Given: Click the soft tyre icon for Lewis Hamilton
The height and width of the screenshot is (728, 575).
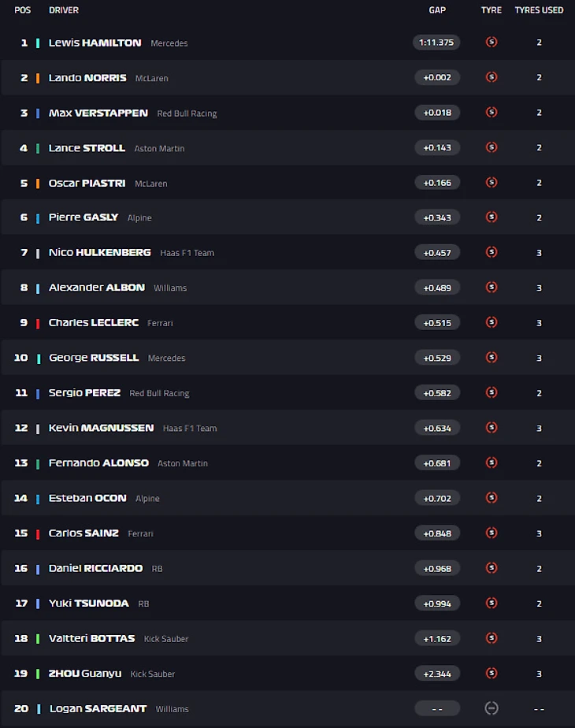Looking at the screenshot, I should click(x=492, y=43).
